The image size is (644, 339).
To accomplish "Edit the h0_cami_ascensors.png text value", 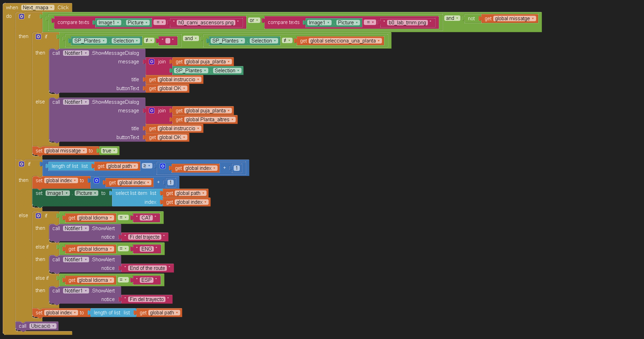I will [x=206, y=23].
